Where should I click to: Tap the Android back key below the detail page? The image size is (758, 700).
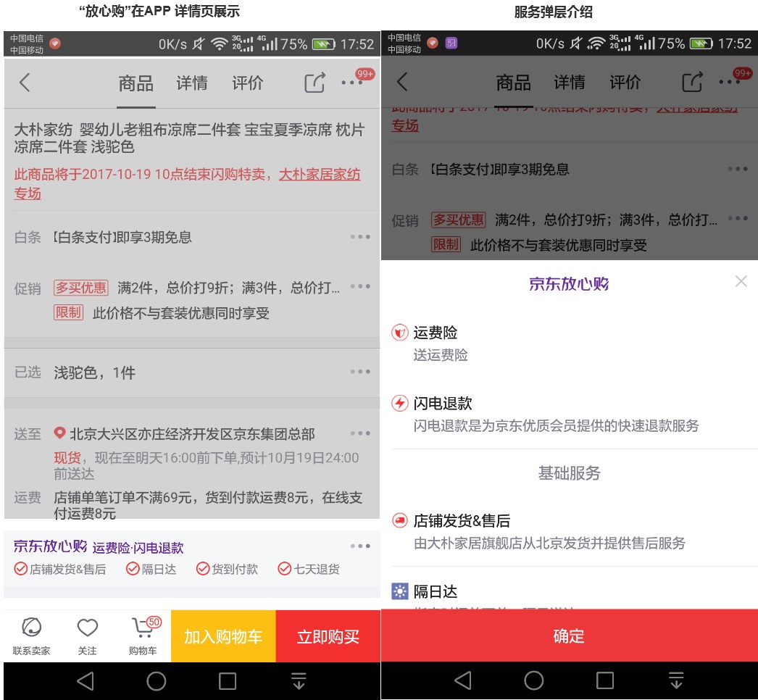point(86,681)
